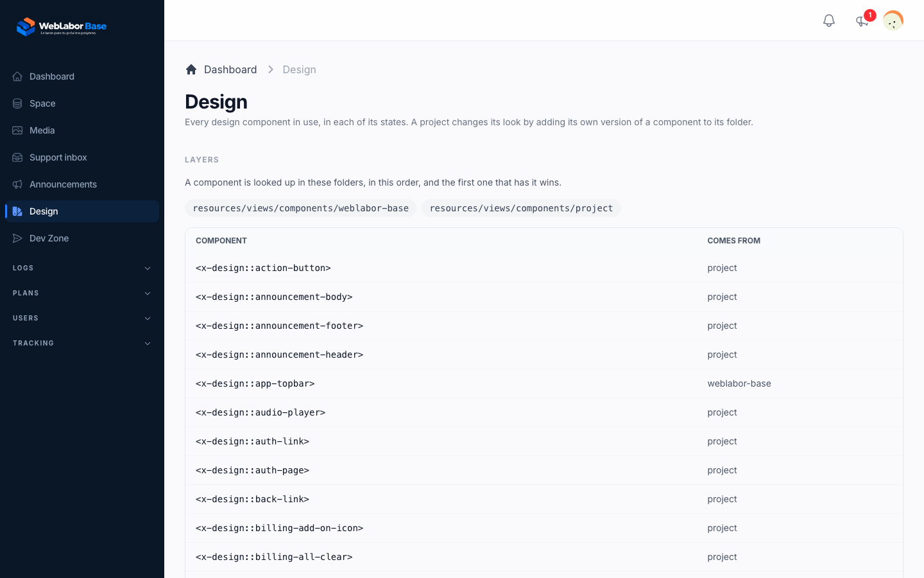Select the <x-design::announcement-header> row

(544, 355)
